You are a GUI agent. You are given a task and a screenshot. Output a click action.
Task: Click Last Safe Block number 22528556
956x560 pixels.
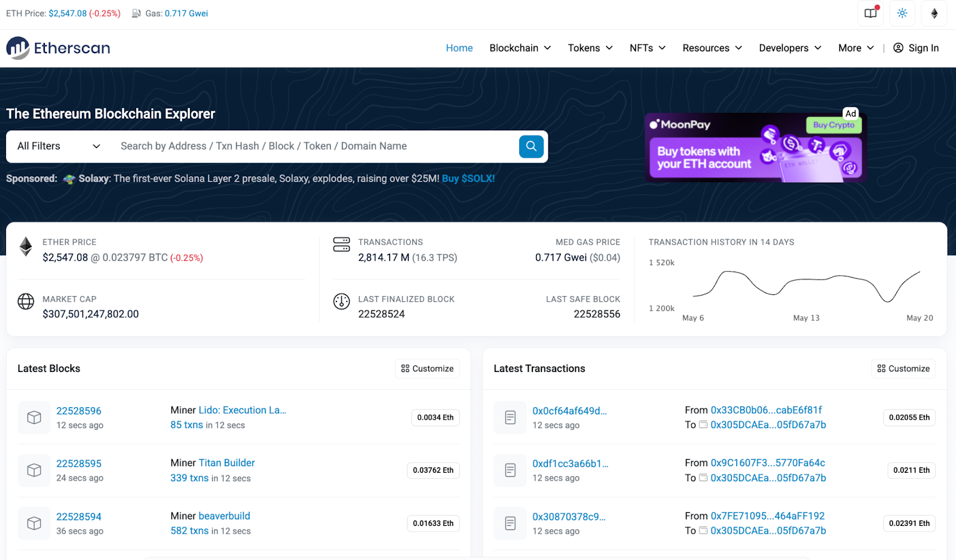point(597,314)
